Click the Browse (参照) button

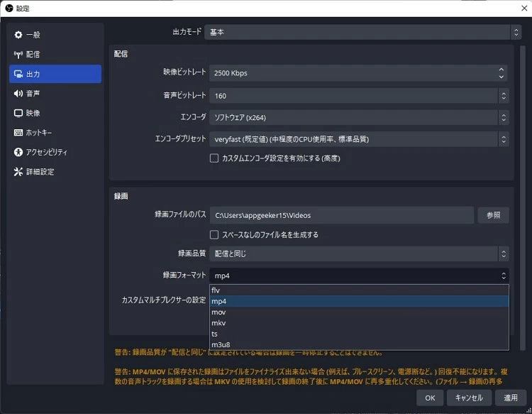pos(493,215)
